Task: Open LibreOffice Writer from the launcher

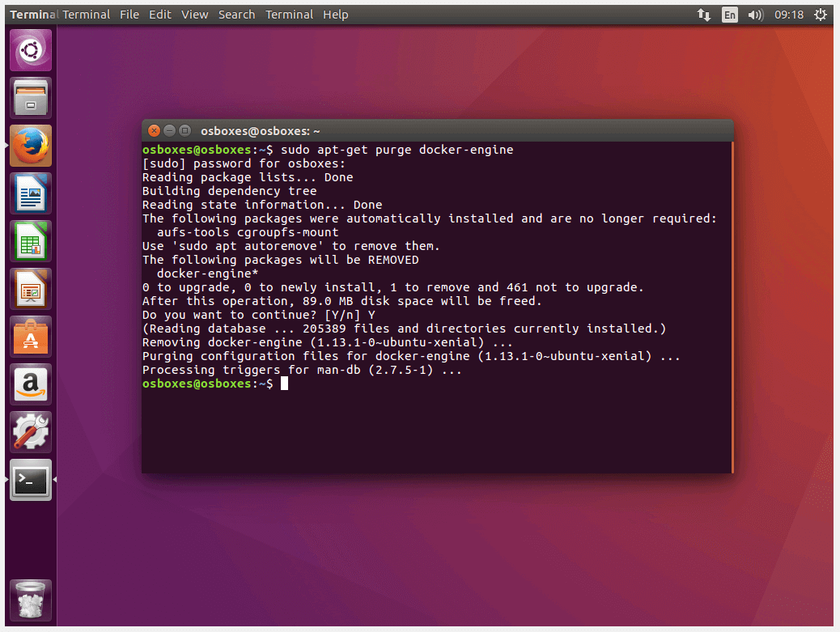Action: point(31,193)
